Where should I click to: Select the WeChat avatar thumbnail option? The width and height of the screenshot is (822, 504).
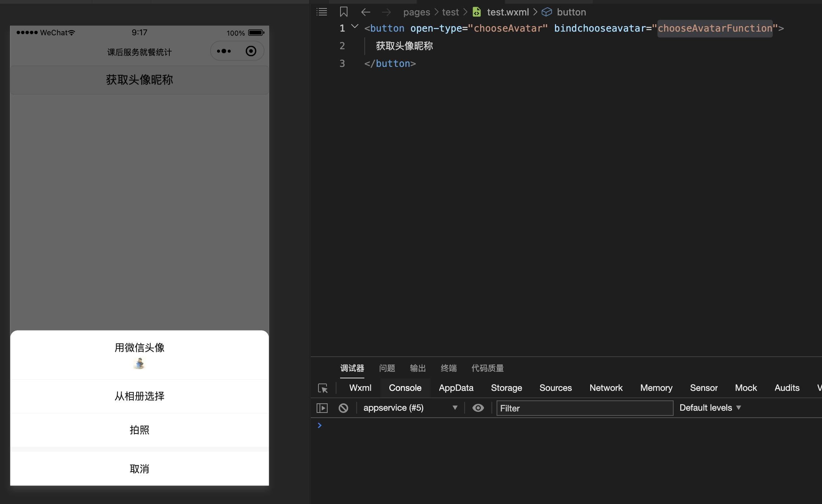pyautogui.click(x=140, y=363)
